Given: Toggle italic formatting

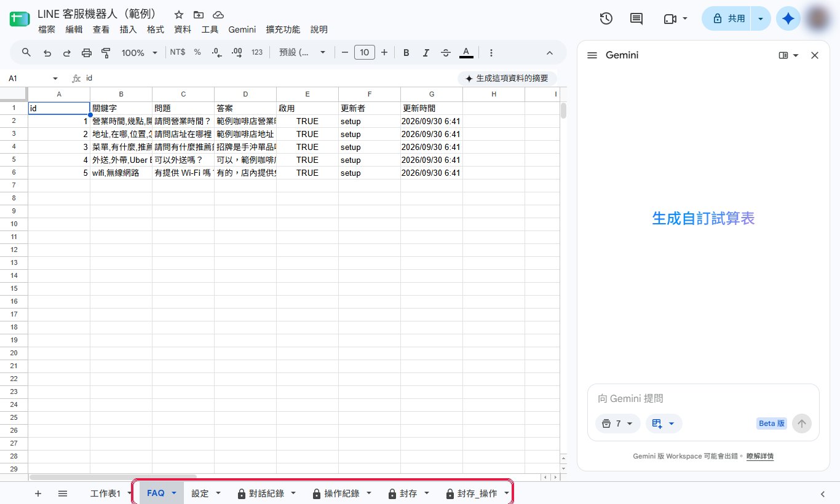Looking at the screenshot, I should pos(426,53).
